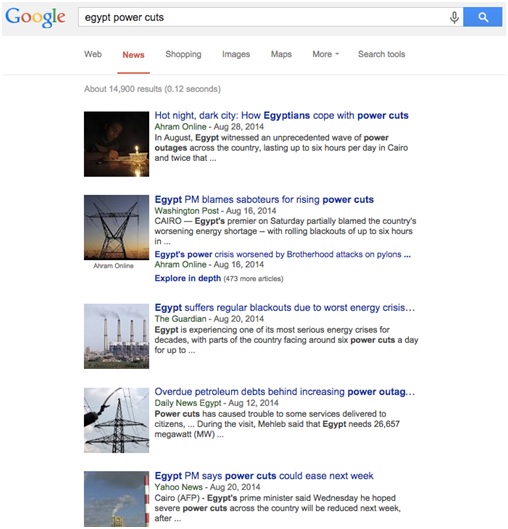Click '(473 more articles)' text
This screenshot has height=529, width=508.
point(253,279)
